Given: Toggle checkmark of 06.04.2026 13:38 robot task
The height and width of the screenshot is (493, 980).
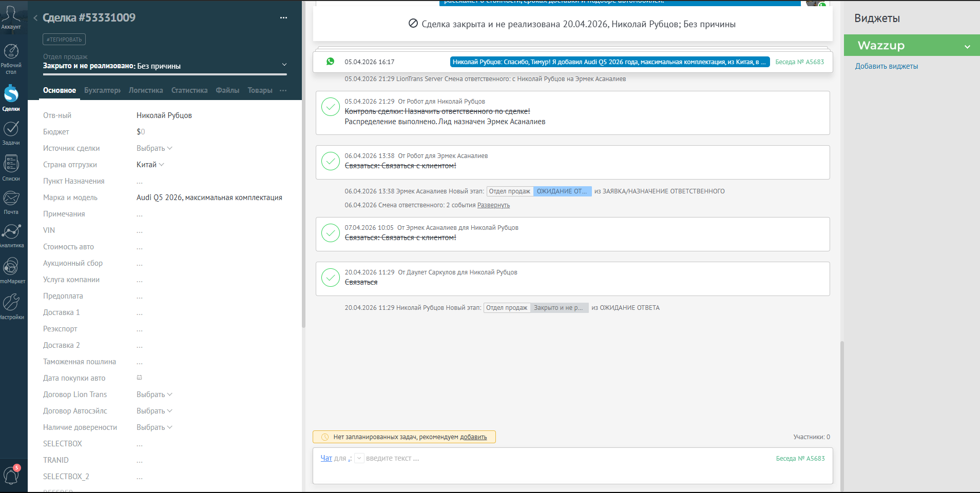Looking at the screenshot, I should coord(330,161).
